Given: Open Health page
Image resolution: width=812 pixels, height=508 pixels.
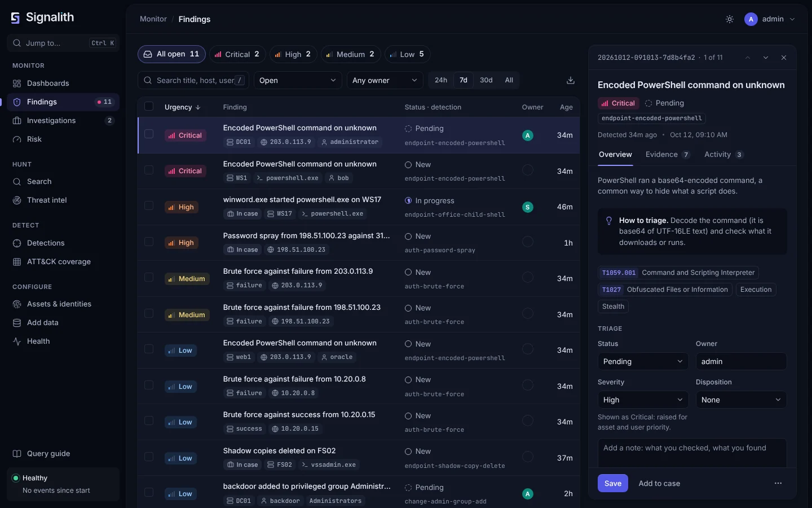Looking at the screenshot, I should click(63, 341).
